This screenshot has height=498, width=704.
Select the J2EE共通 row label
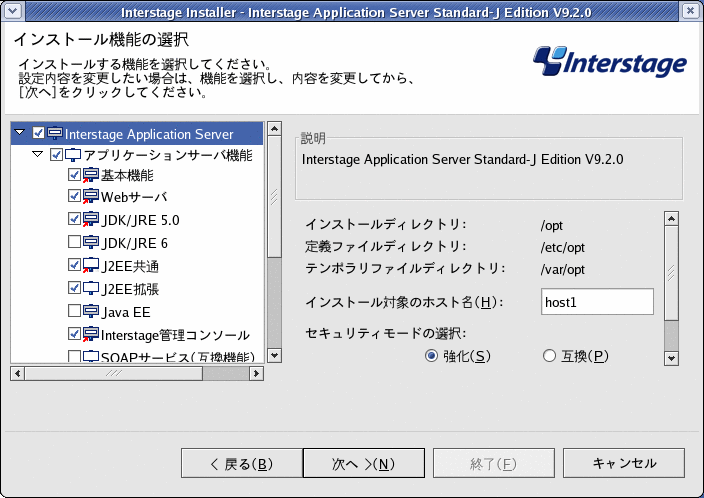130,266
